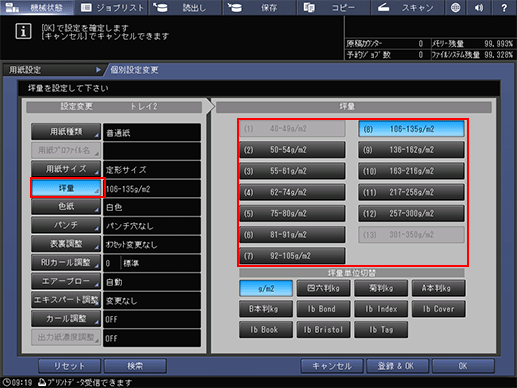The height and width of the screenshot is (388, 517).
Task: Click the パンチ穴なし value field
Action: click(x=152, y=226)
